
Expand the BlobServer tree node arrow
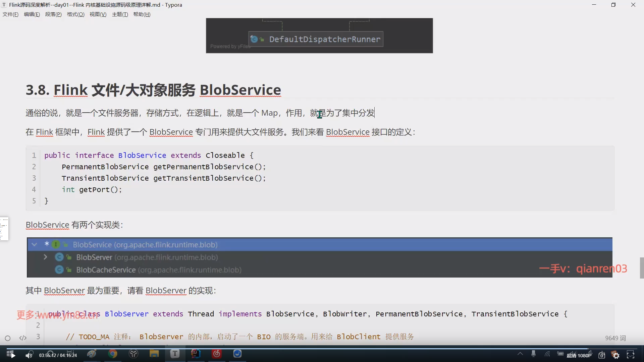(45, 257)
